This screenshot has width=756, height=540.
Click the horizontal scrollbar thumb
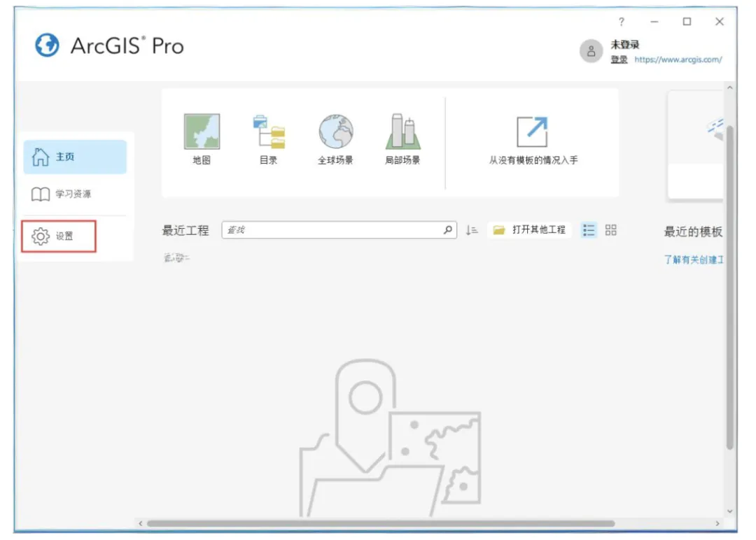tap(381, 523)
